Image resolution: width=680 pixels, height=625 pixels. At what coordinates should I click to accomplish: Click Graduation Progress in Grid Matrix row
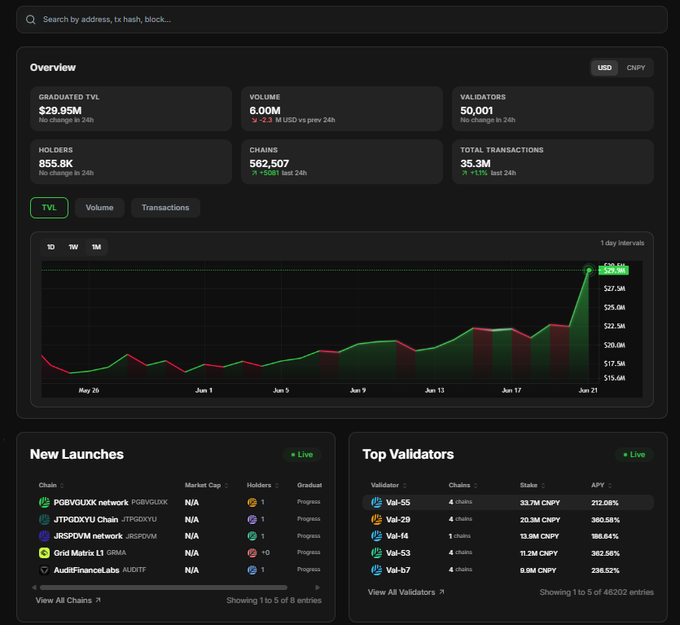point(309,553)
